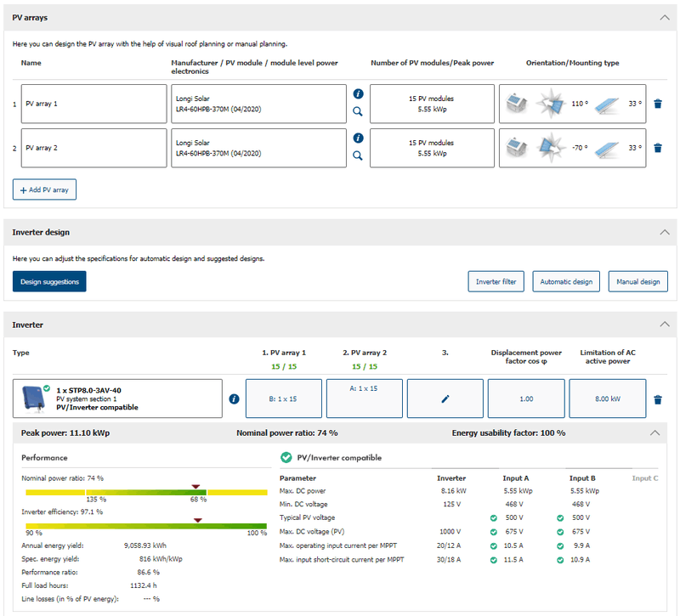Edit the displacement power factor value 1.00
Screen dimensions: 680x616
pos(526,398)
